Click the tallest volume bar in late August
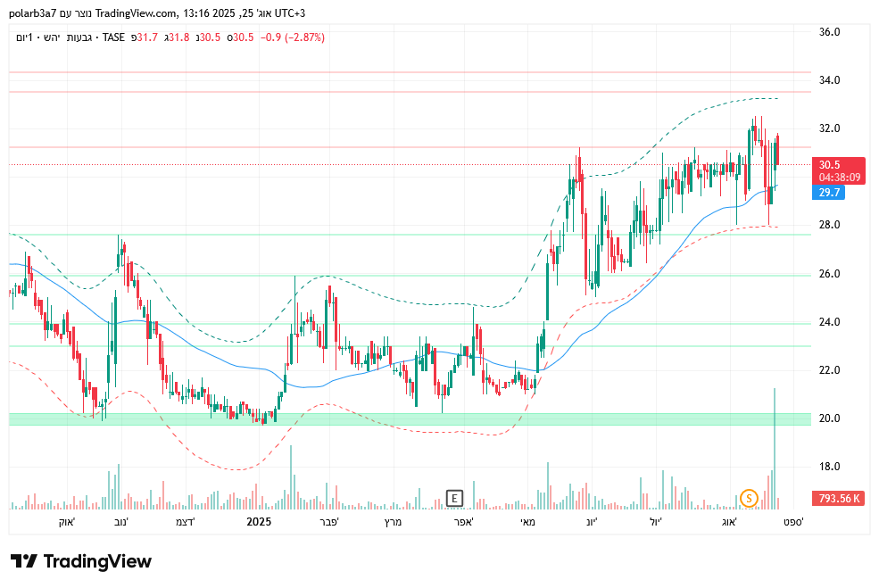879x588 pixels. point(775,449)
